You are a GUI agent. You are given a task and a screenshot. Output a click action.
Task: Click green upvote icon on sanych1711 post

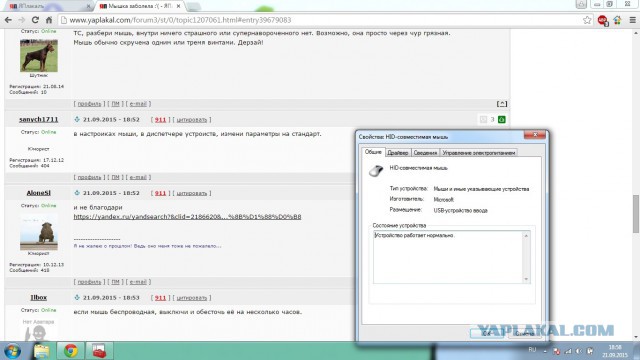pyautogui.click(x=501, y=120)
